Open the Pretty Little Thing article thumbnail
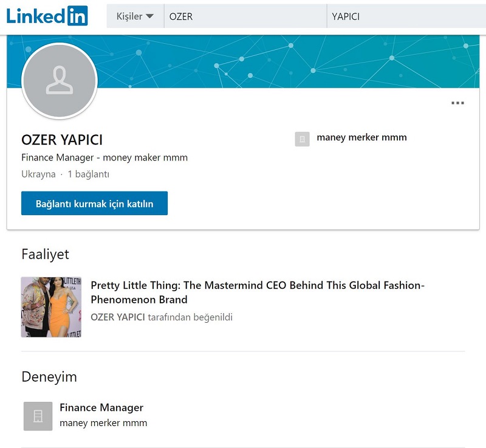 click(51, 307)
